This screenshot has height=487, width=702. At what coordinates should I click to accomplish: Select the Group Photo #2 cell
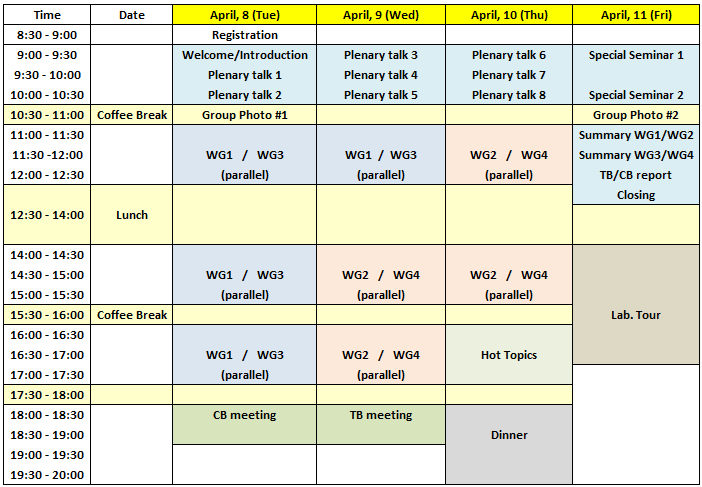pyautogui.click(x=636, y=115)
